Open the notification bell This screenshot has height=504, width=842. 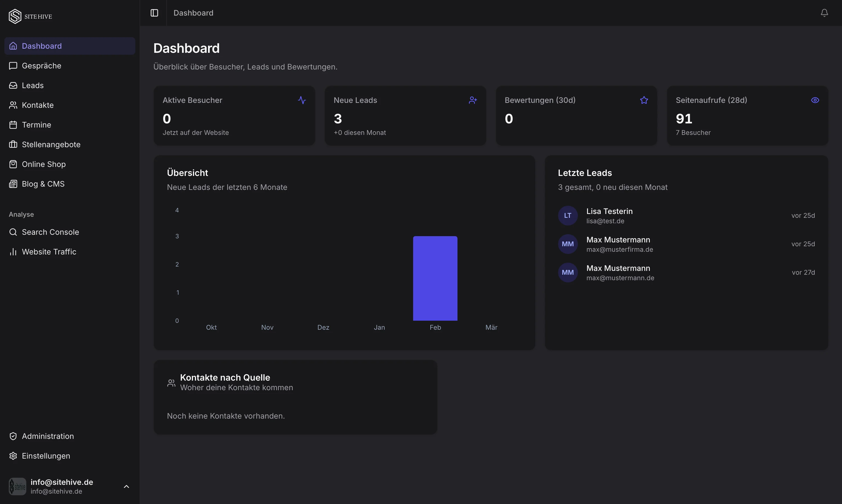click(824, 13)
